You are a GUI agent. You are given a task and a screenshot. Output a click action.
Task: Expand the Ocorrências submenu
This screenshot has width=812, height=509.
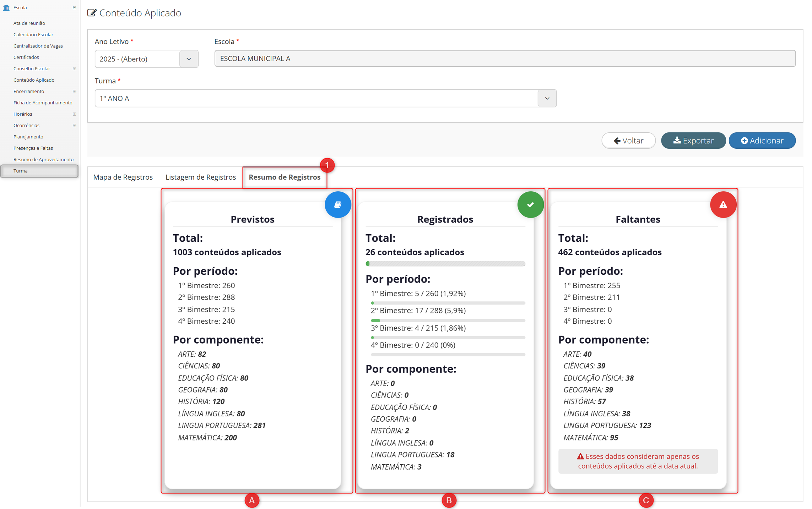pos(74,125)
